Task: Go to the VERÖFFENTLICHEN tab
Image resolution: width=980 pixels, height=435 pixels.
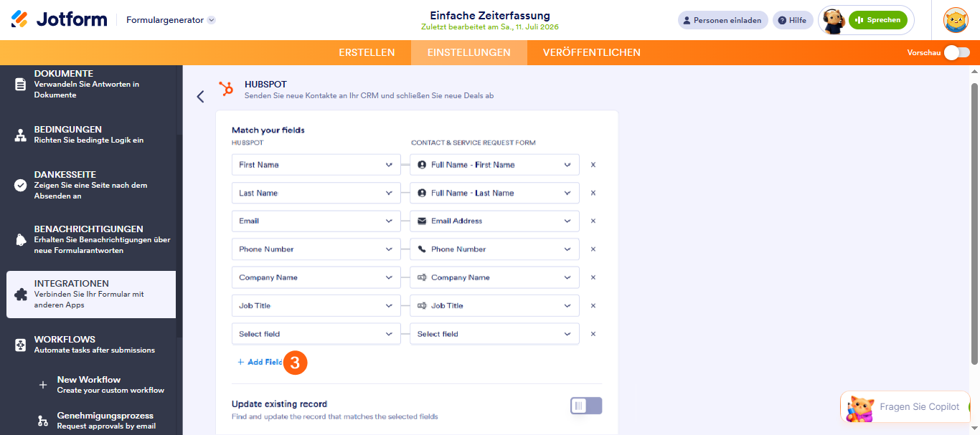Action: [x=592, y=52]
